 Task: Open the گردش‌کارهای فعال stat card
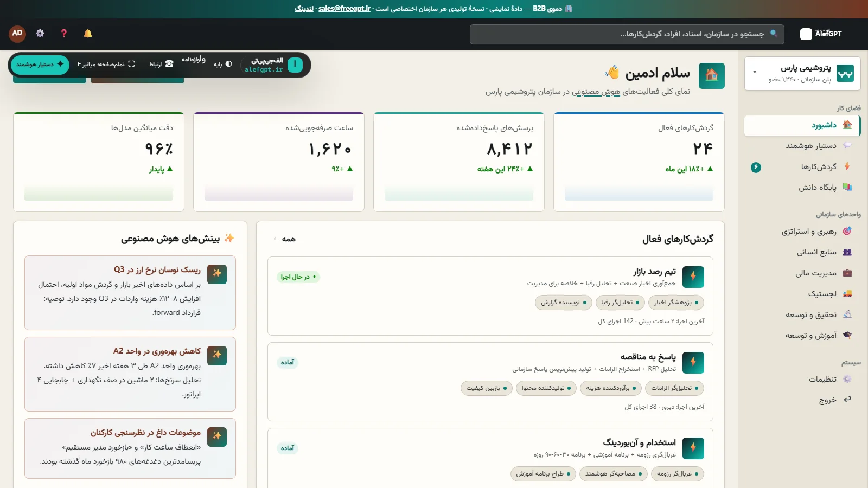(639, 162)
